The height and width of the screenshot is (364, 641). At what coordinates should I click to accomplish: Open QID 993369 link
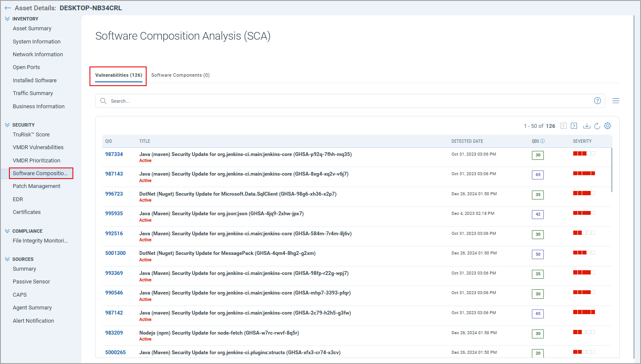(114, 273)
